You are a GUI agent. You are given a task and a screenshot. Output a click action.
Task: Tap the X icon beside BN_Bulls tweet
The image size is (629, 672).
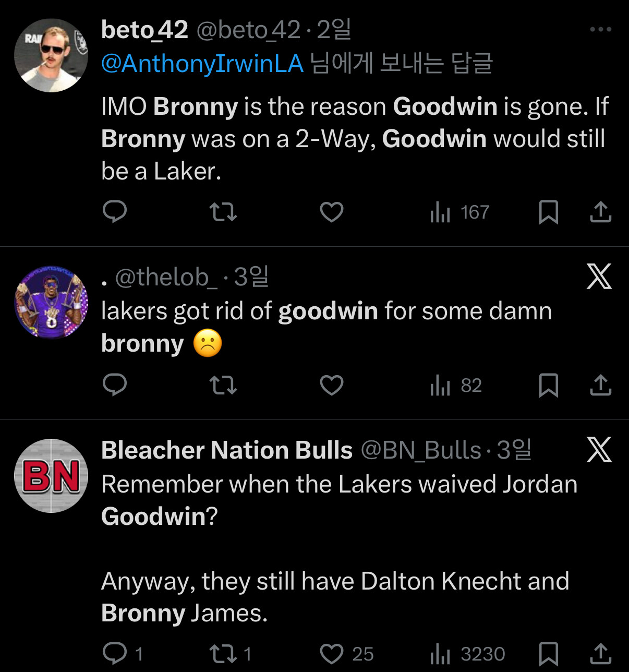click(x=599, y=449)
